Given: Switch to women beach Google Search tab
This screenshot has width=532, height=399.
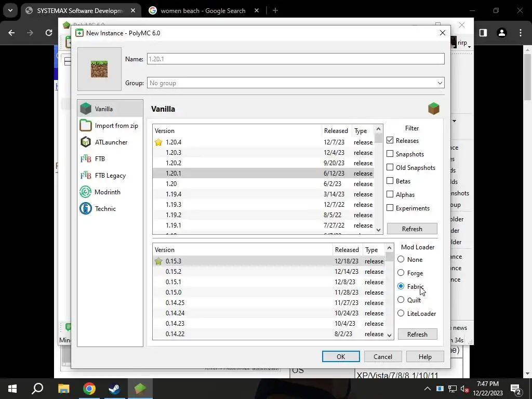Looking at the screenshot, I should [203, 10].
